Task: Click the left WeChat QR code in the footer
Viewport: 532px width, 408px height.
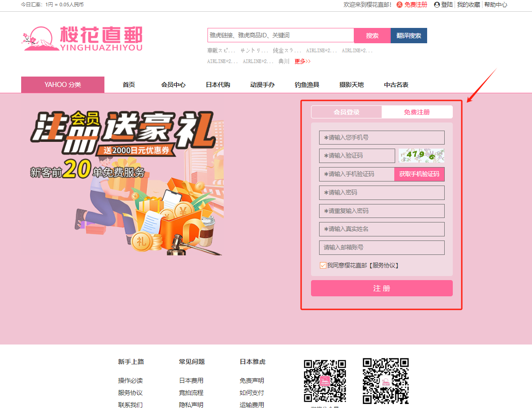Action: pyautogui.click(x=325, y=381)
